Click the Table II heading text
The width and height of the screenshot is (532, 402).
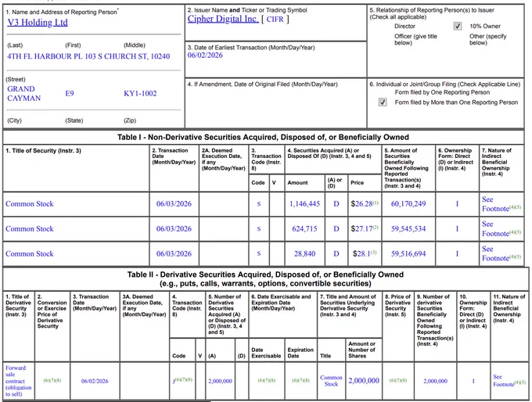[x=265, y=279]
